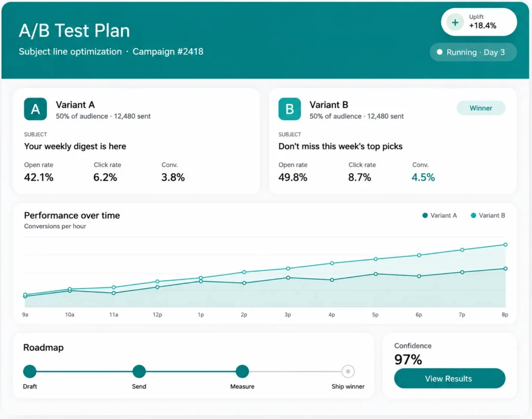Click the Variant B letter icon
The image size is (532, 419).
pos(289,109)
